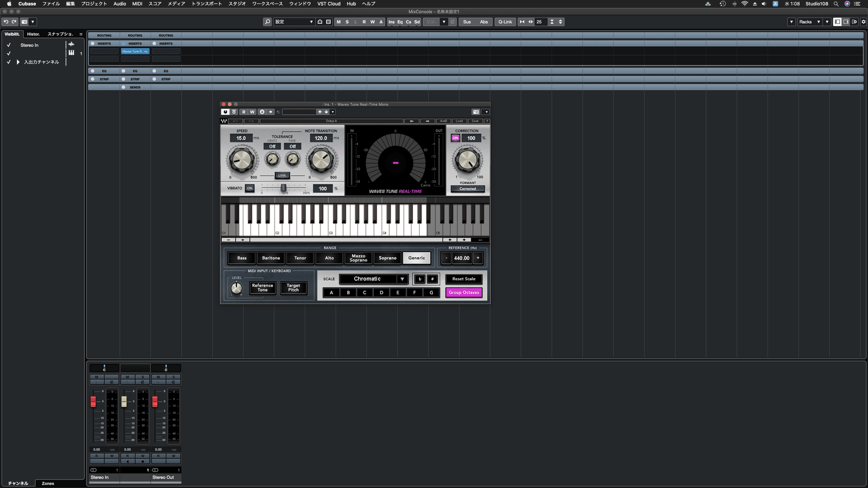868x488 pixels.
Task: Click the Target Pitch button
Action: (293, 287)
